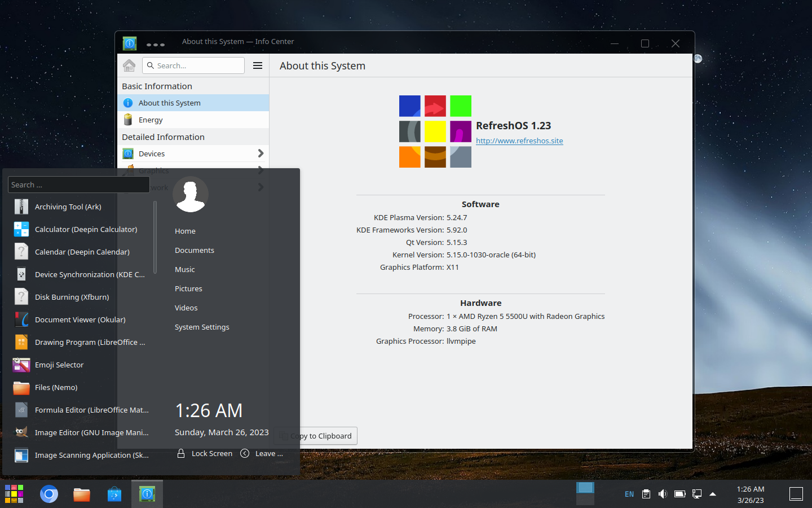
Task: Expand the Devices category chevron
Action: 261,154
